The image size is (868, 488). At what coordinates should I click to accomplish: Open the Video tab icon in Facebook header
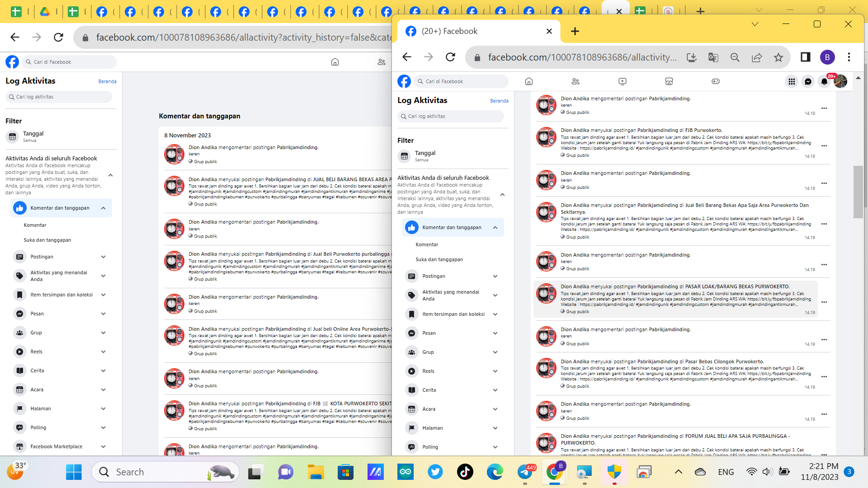pyautogui.click(x=623, y=81)
